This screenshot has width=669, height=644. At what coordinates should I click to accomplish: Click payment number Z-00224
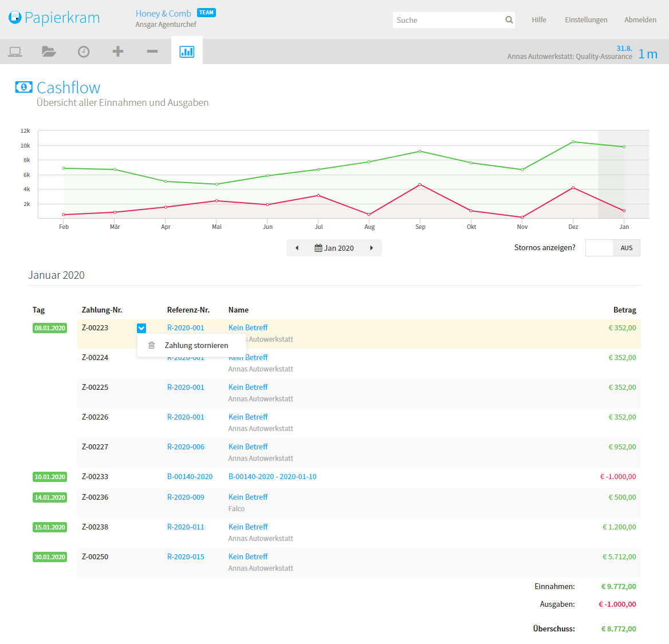click(x=95, y=357)
